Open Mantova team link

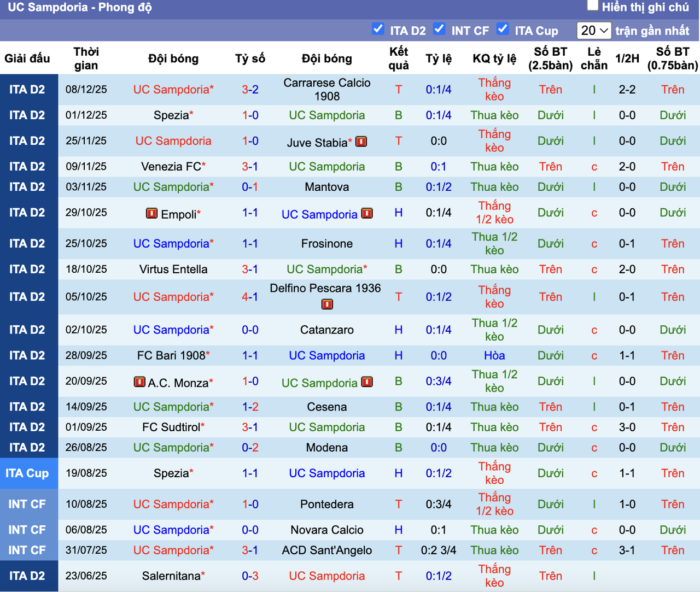pyautogui.click(x=327, y=187)
